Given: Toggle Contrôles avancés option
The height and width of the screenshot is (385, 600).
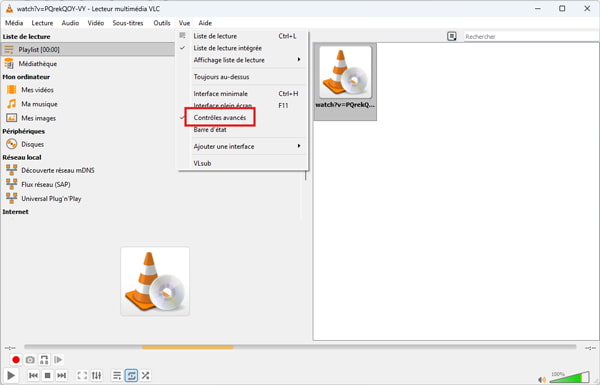Looking at the screenshot, I should (x=243, y=117).
